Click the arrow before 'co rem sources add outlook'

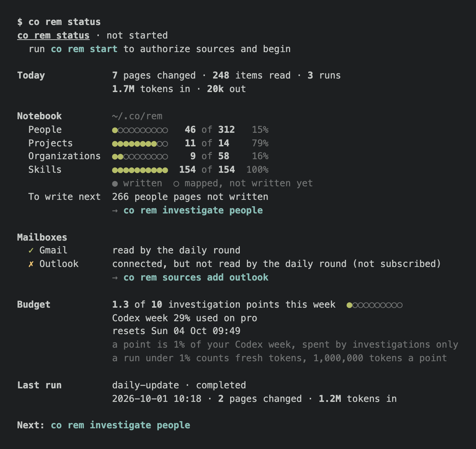(115, 278)
